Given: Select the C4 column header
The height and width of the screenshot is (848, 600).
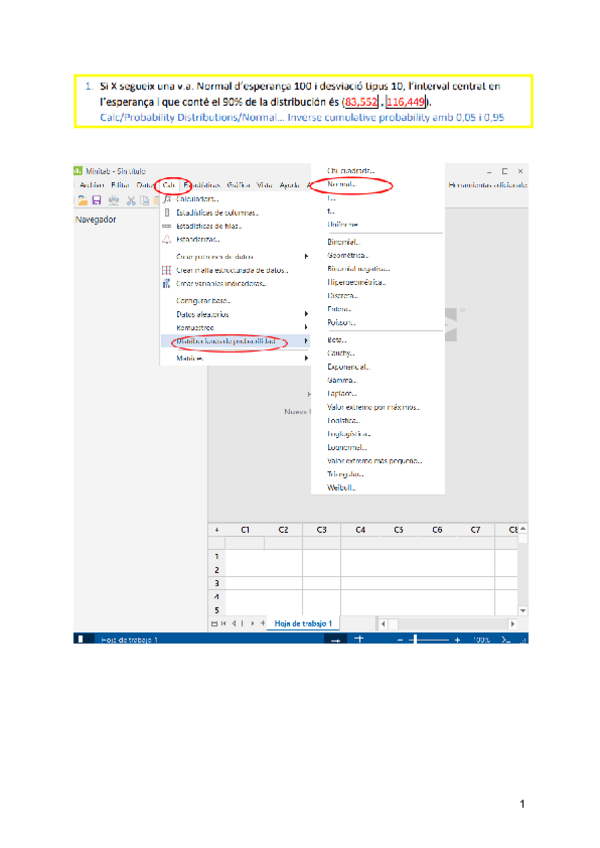Looking at the screenshot, I should coord(360,530).
